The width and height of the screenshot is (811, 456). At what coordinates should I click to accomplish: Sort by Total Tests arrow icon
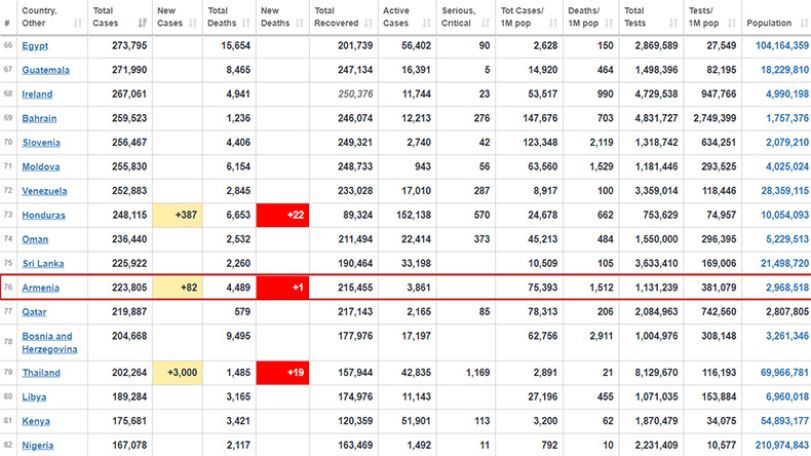(673, 23)
